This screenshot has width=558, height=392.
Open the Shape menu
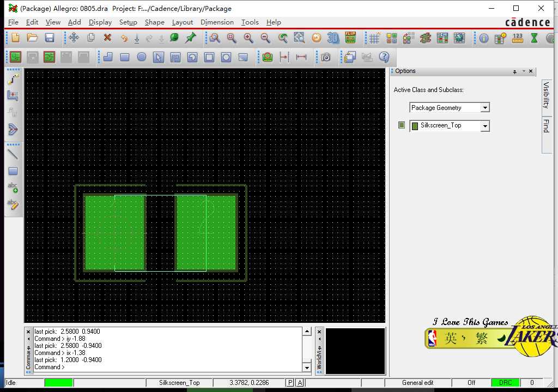click(x=154, y=22)
